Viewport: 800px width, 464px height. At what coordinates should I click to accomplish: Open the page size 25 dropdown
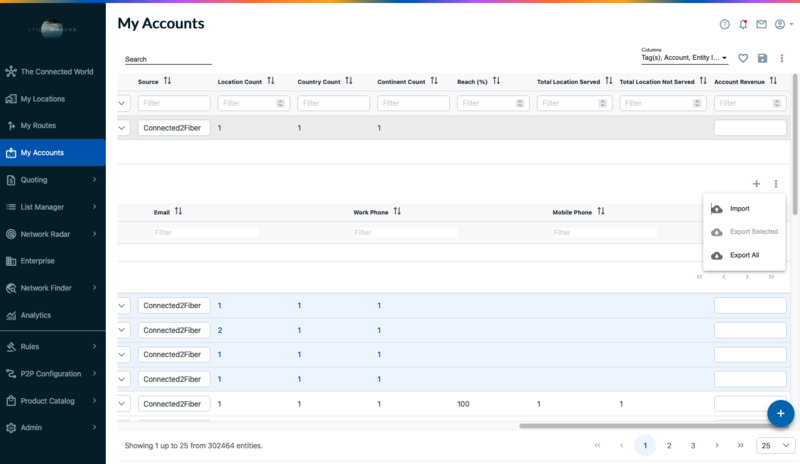pos(776,445)
